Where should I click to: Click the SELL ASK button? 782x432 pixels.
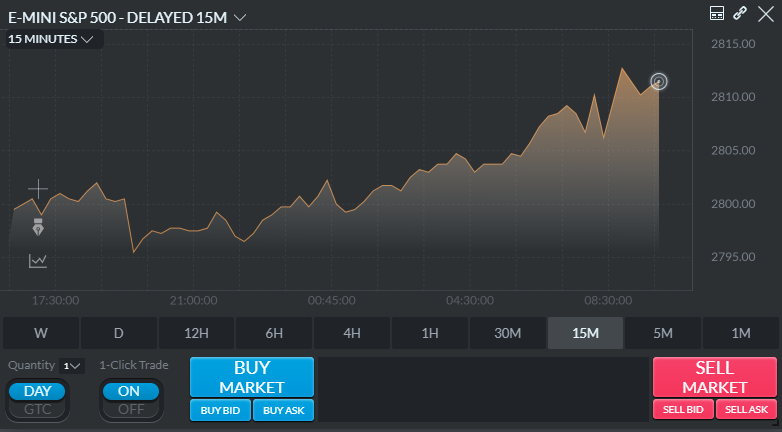[746, 410]
